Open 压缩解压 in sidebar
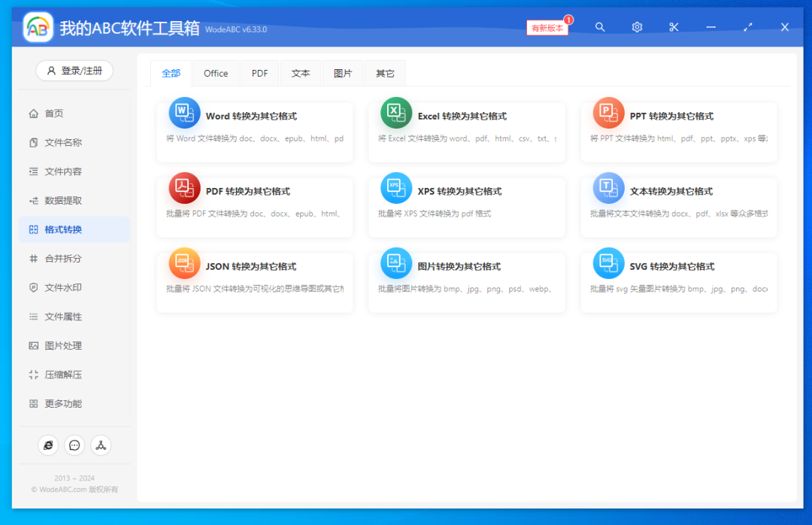812x525 pixels. click(74, 375)
